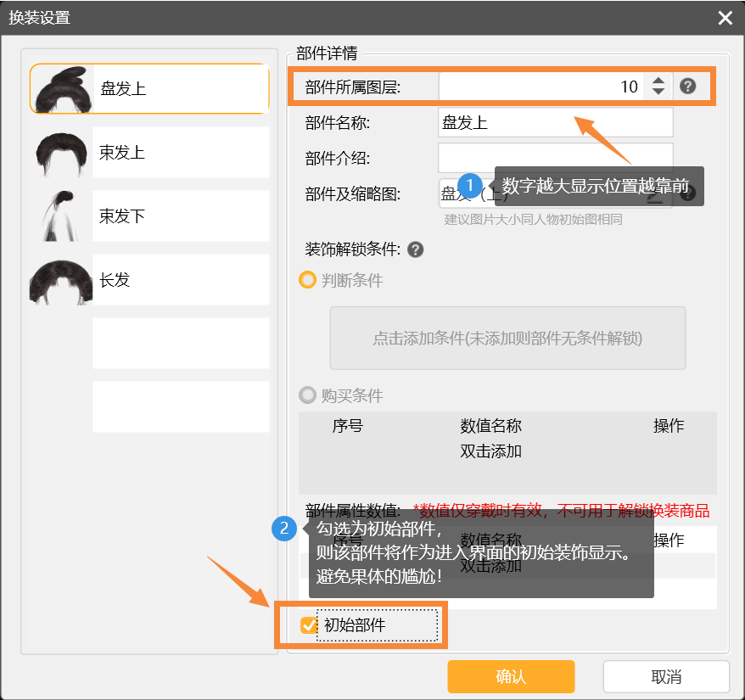Click the 部件名称 text field
Screen dimensions: 745x700
555,122
